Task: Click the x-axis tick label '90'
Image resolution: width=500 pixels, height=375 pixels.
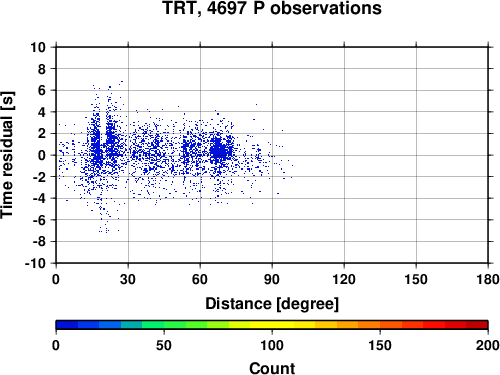Action: (272, 279)
